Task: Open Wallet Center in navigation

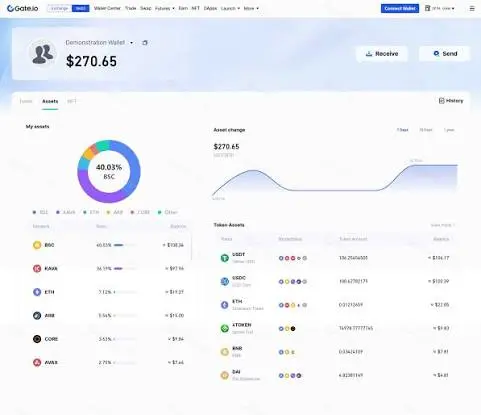Action: [107, 8]
